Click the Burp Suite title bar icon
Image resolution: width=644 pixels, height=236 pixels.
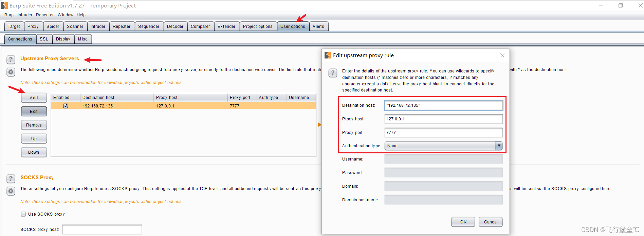[4, 5]
